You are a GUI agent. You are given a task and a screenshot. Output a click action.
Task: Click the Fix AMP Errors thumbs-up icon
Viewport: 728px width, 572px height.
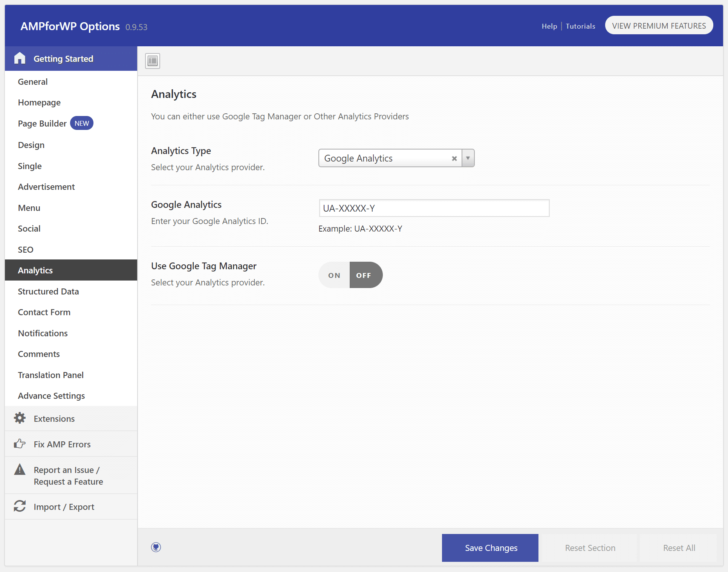[x=20, y=444]
